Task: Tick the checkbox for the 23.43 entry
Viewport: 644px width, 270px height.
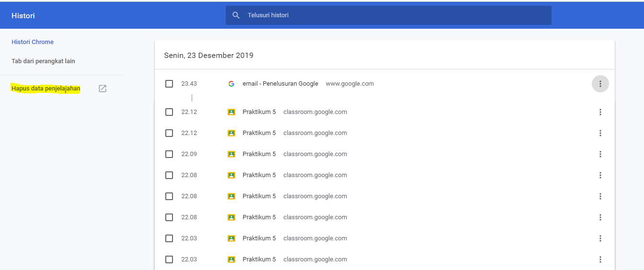Action: pyautogui.click(x=169, y=84)
